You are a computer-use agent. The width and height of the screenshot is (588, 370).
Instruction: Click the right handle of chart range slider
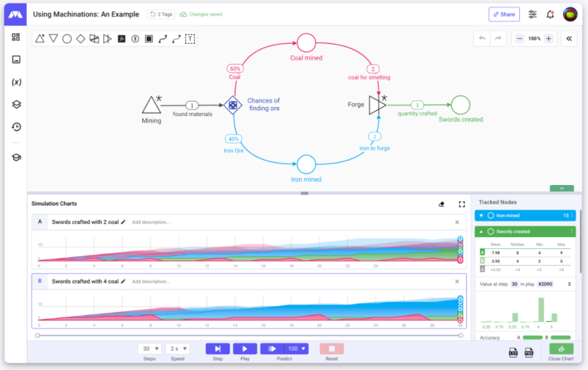coord(461,336)
